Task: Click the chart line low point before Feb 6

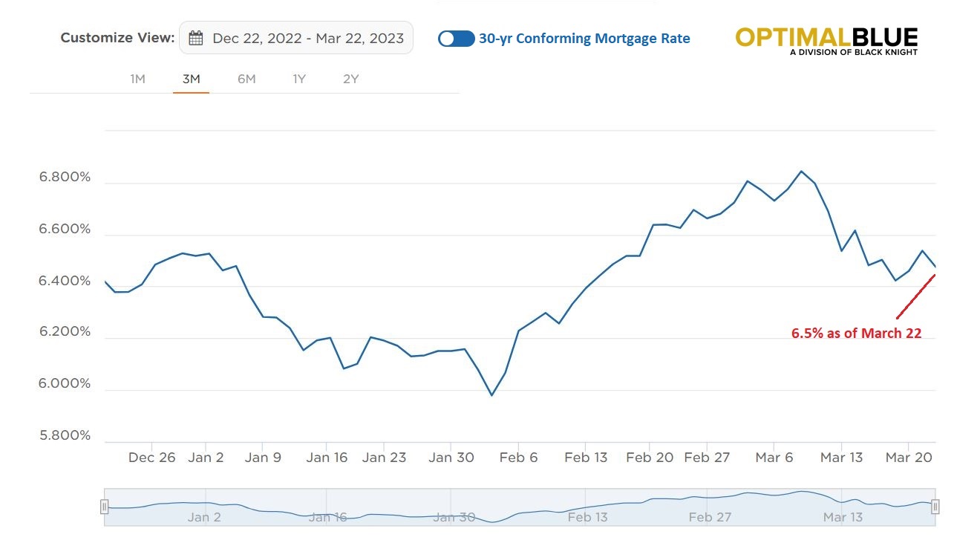Action: pos(491,394)
